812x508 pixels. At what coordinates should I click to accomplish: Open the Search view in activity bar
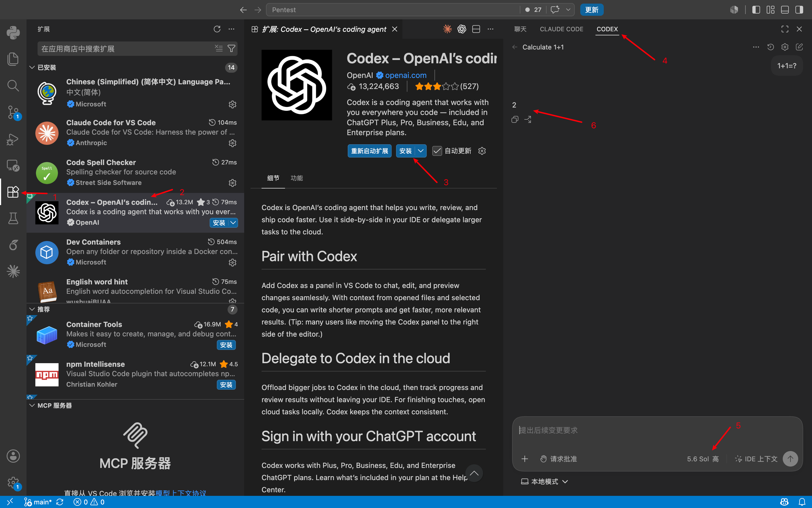[13, 86]
